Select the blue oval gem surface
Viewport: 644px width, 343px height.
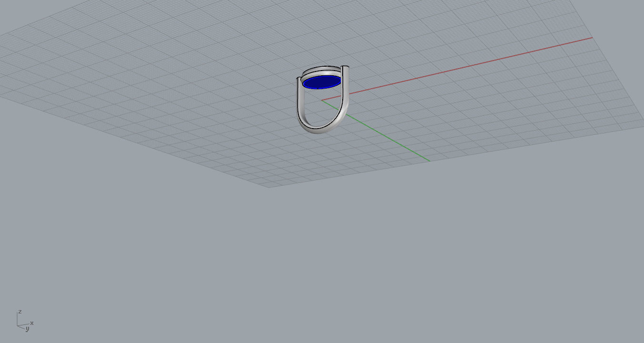(x=322, y=82)
